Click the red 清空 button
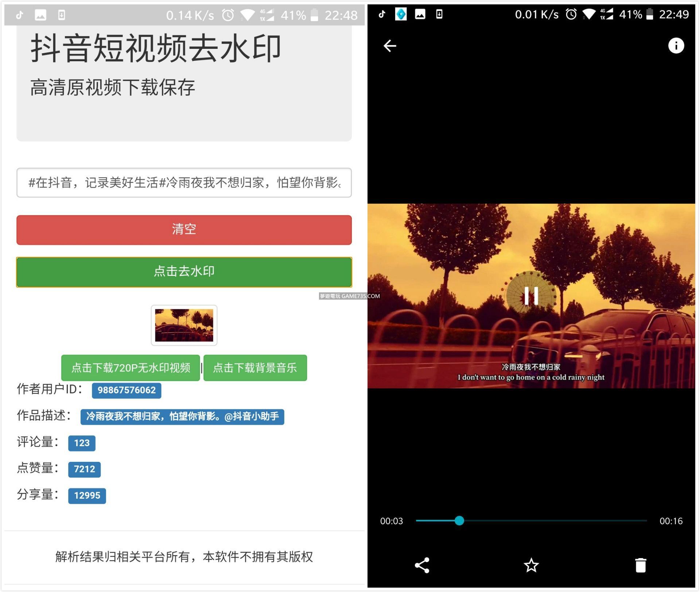Viewport: 700px width, 592px height. click(x=184, y=230)
